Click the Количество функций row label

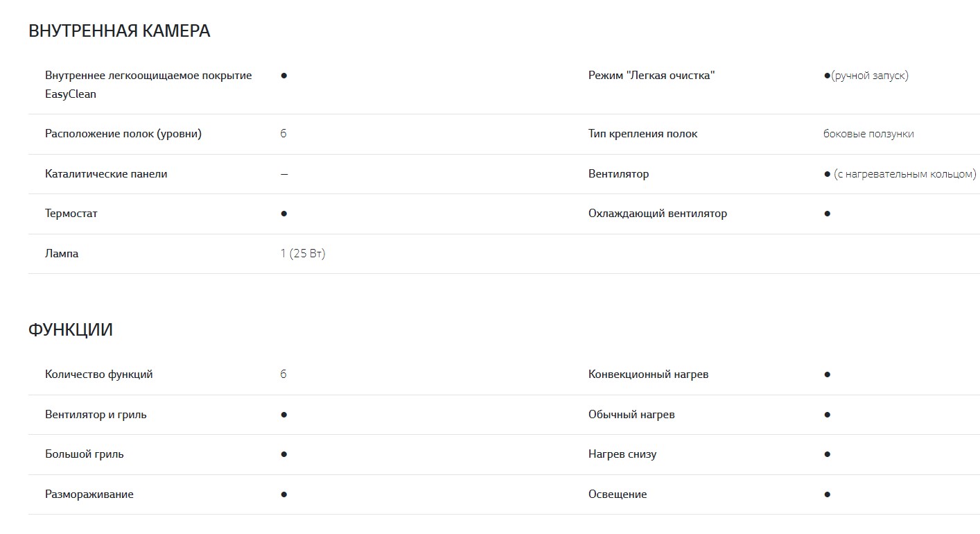tap(99, 374)
